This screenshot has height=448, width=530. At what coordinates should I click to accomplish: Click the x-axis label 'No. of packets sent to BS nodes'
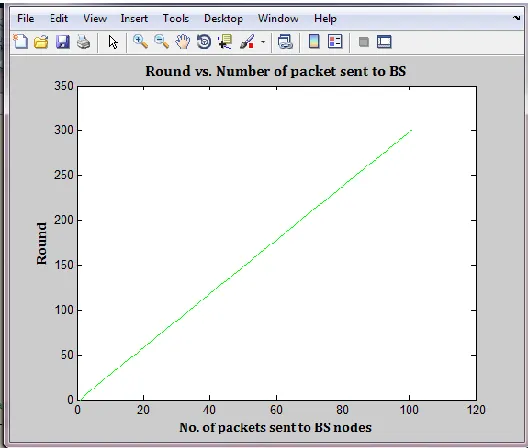tap(275, 428)
